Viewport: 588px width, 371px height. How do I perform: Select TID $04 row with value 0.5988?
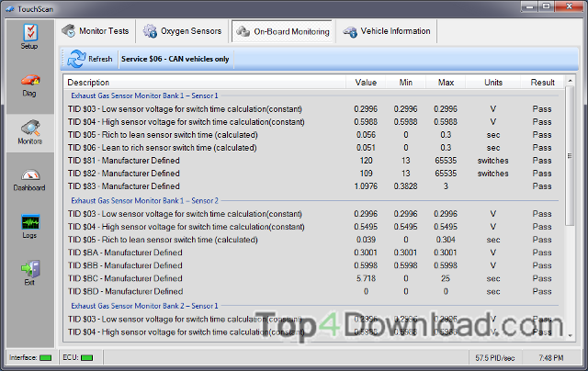[x=313, y=122]
